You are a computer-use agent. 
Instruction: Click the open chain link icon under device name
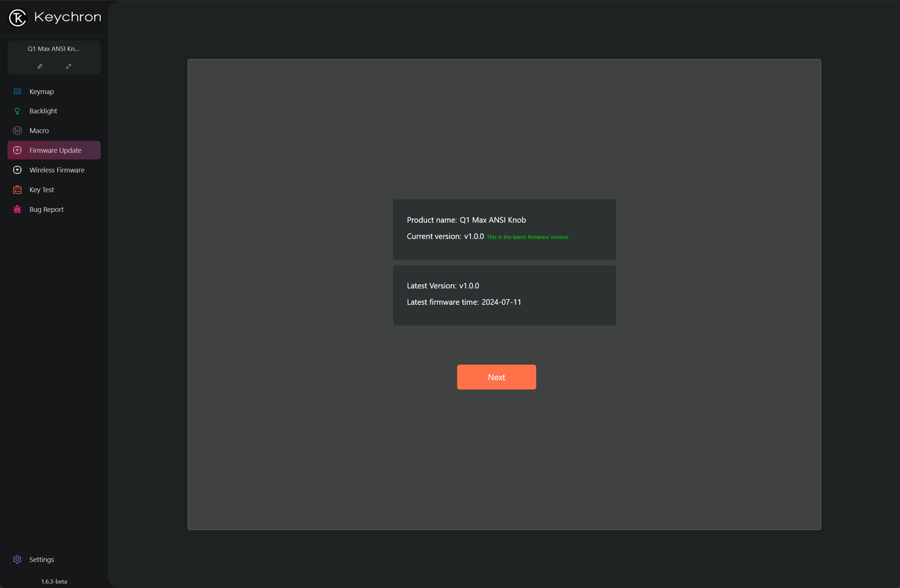coord(68,67)
